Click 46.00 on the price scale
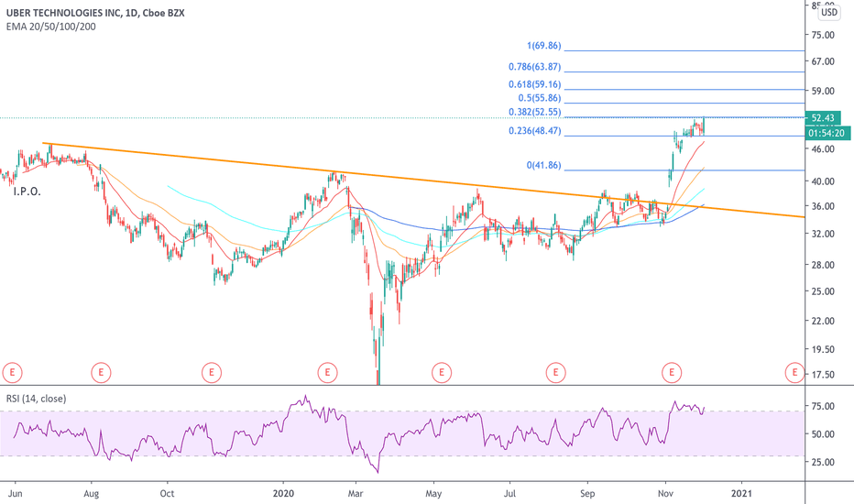The height and width of the screenshot is (504, 854). 823,148
